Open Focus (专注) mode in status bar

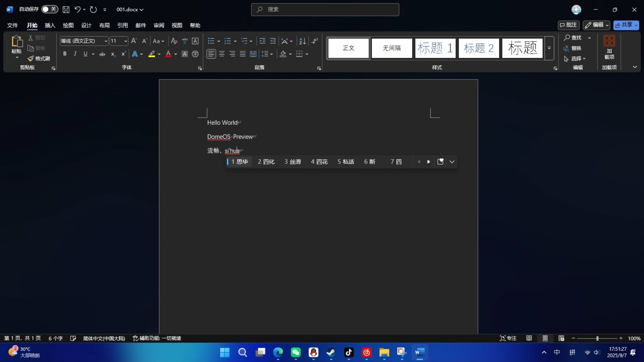508,338
